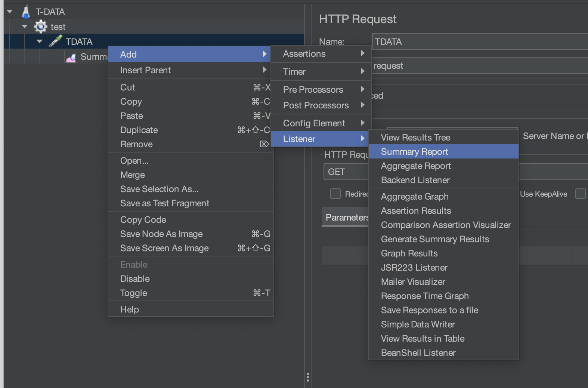Choose Open... from the context menu

(191, 161)
